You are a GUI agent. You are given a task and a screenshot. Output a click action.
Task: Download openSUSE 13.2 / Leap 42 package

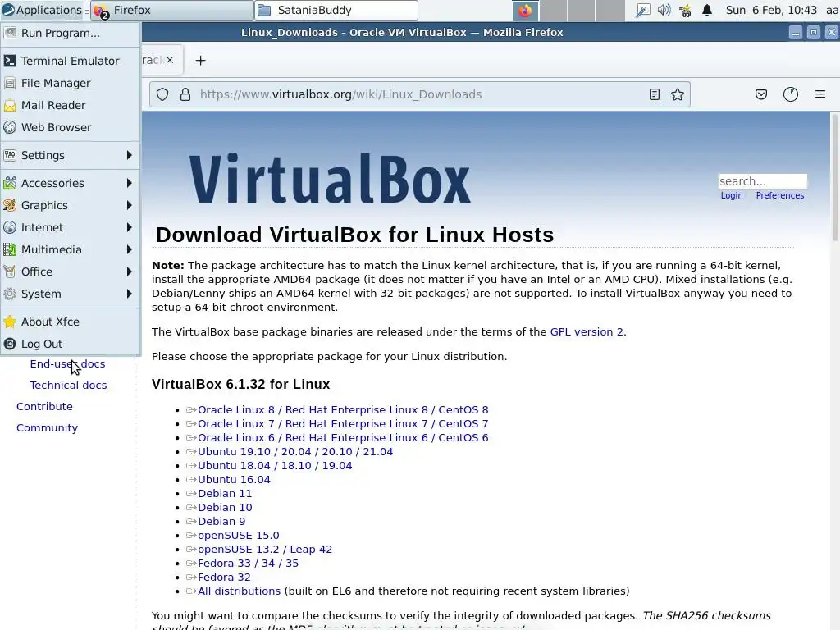pyautogui.click(x=265, y=549)
